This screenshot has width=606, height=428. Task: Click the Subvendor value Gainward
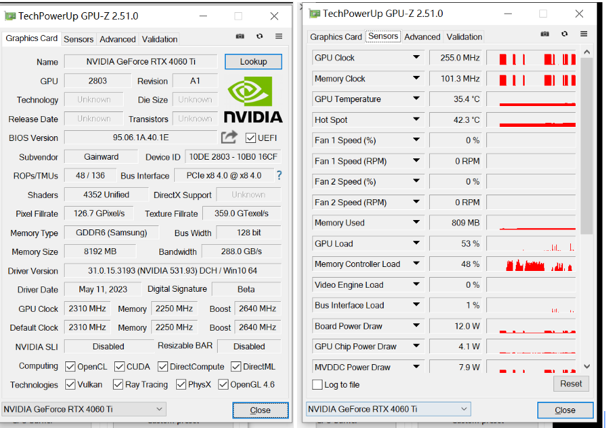[x=101, y=157]
